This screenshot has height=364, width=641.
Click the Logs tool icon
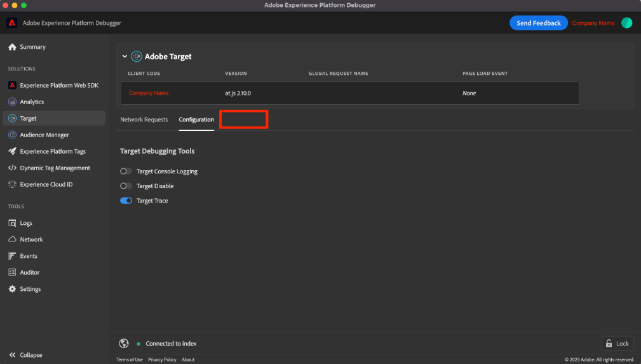click(x=12, y=223)
